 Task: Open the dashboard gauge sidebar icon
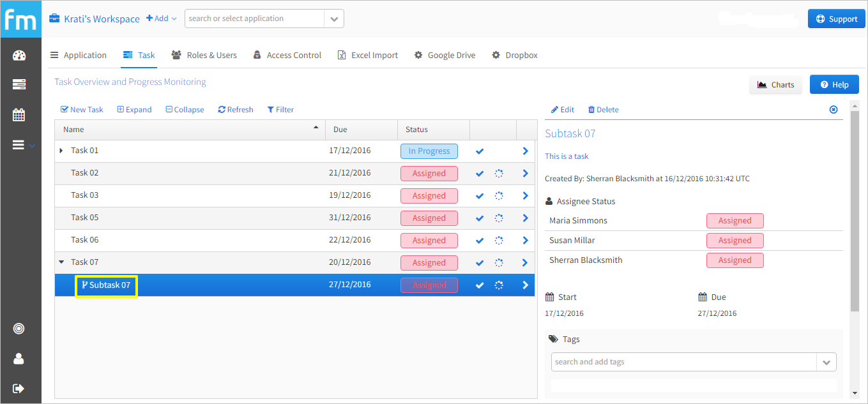point(19,56)
